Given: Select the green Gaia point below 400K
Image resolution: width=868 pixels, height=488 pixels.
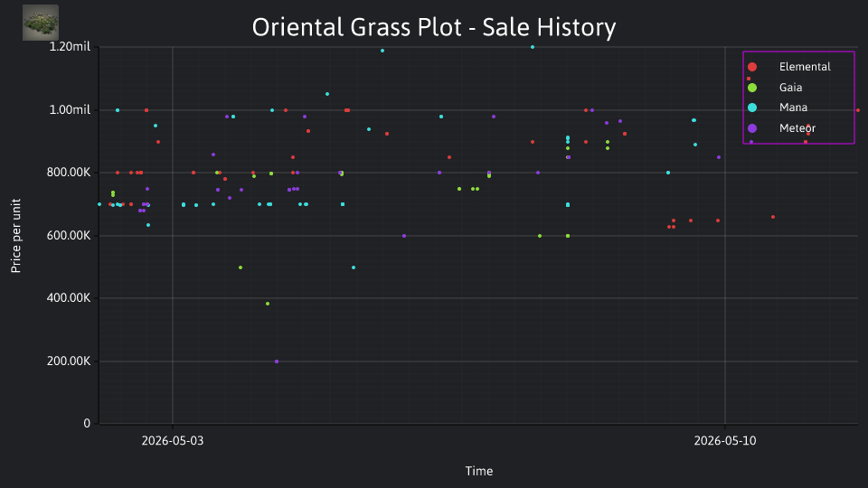Looking at the screenshot, I should coord(268,304).
